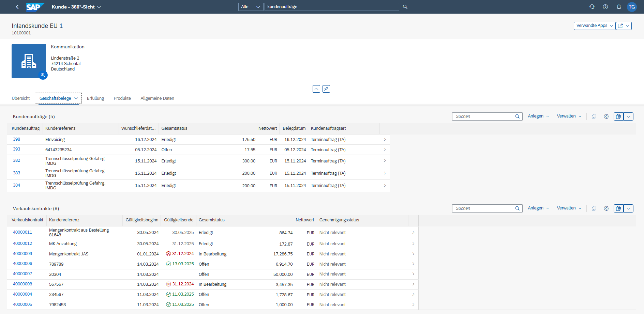Expand details of the 64143235234 order row
The width and height of the screenshot is (644, 314).
385,149
